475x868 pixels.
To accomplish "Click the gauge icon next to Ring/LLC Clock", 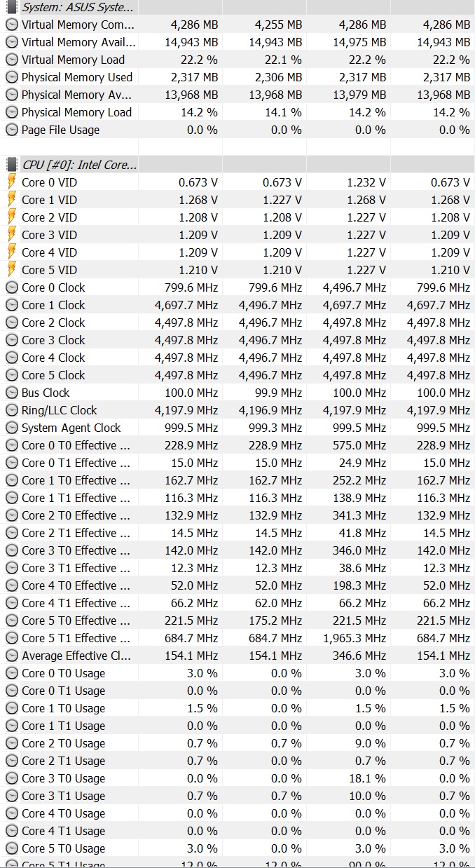I will pos(11,410).
